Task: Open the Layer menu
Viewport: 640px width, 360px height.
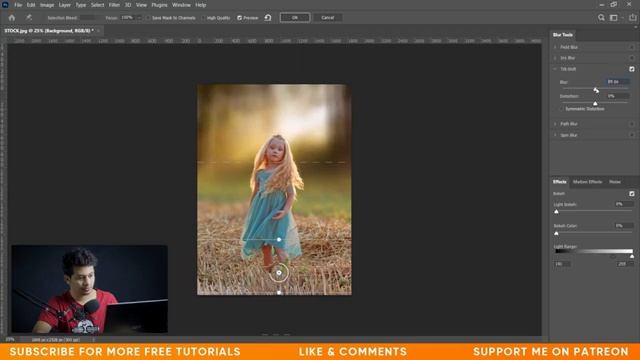Action: (64, 5)
